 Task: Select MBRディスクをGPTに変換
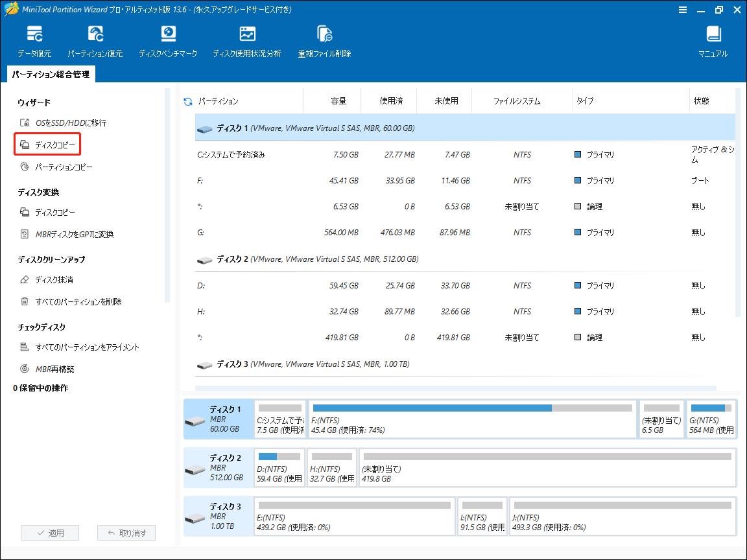67,234
